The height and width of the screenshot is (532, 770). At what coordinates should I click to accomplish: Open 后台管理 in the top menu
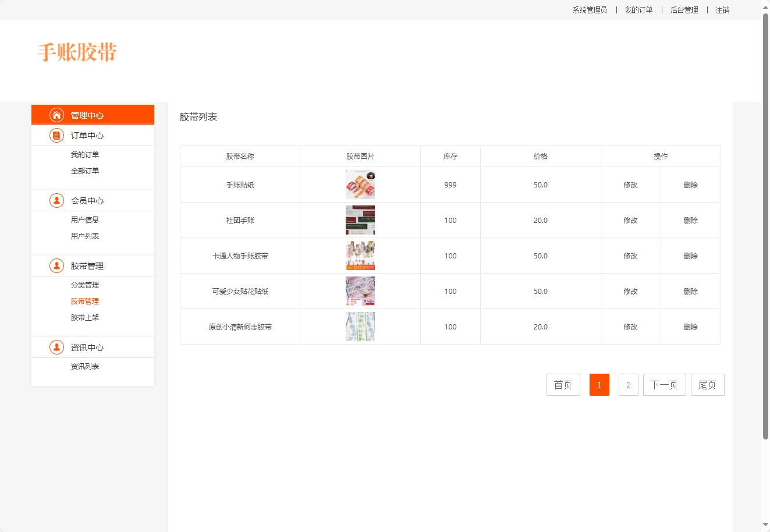coord(683,10)
